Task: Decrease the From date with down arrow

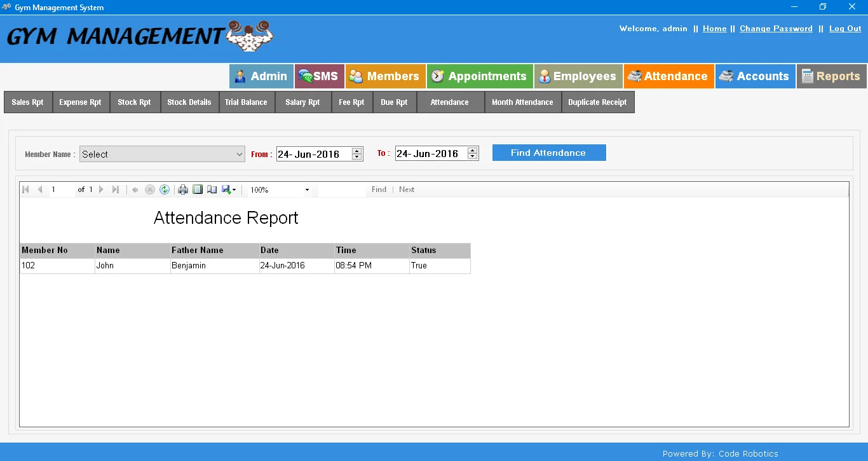Action: (x=356, y=157)
